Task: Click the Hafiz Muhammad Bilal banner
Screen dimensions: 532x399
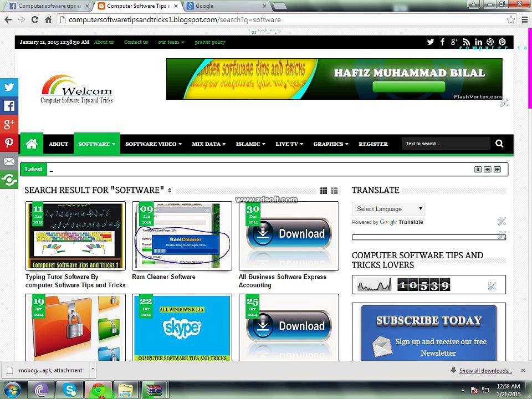Action: (x=334, y=79)
